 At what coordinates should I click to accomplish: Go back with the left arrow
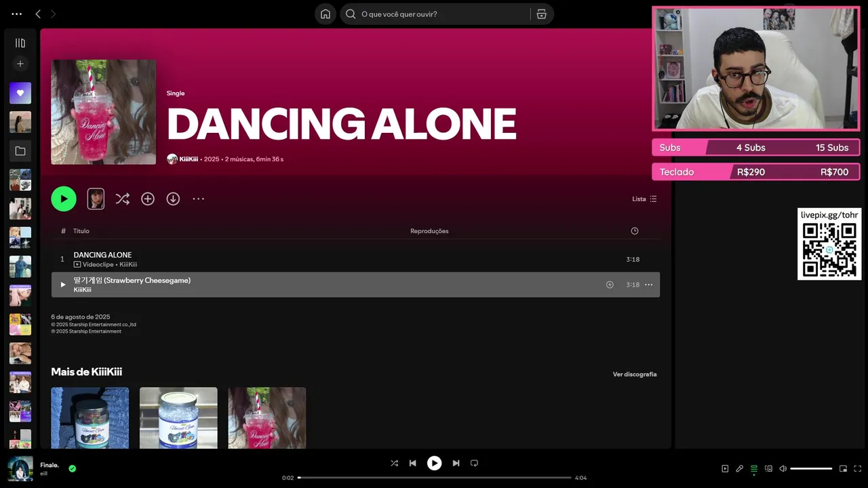point(38,14)
